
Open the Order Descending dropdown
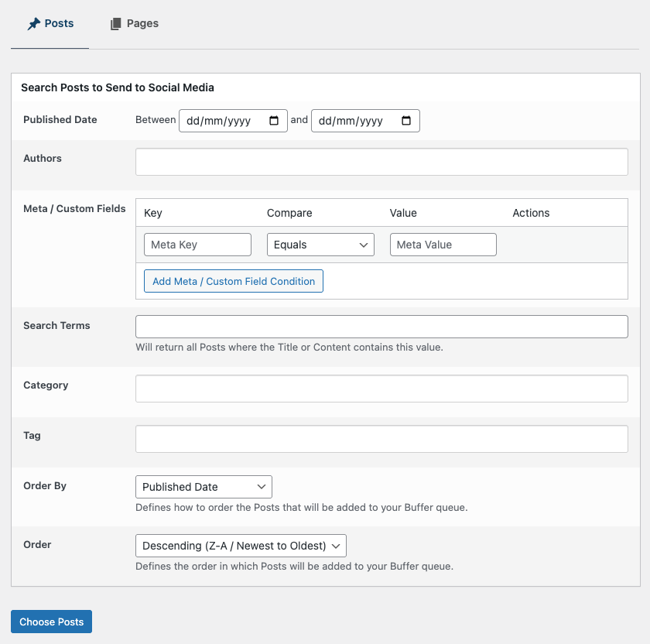(x=241, y=546)
